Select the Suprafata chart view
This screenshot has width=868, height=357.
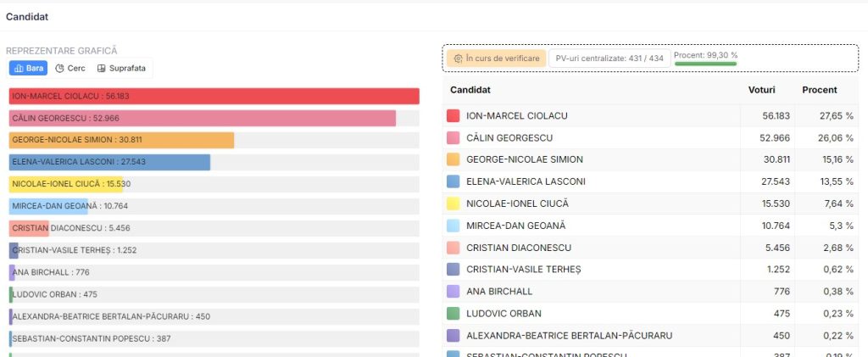pyautogui.click(x=121, y=68)
